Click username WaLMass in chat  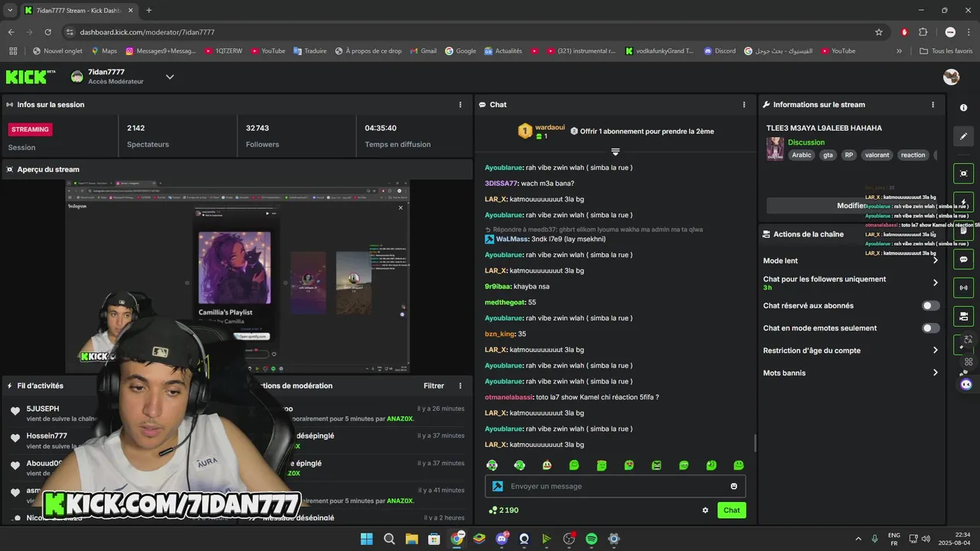pos(512,239)
